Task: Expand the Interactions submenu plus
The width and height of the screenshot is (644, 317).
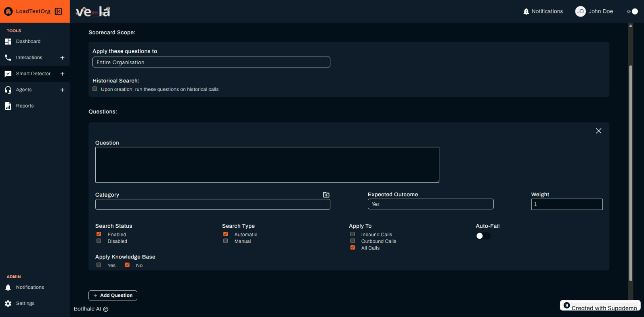Action: [x=62, y=58]
